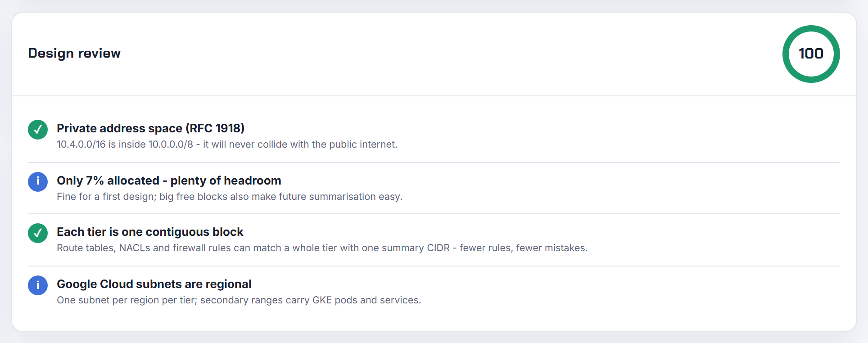Click the text 'never collide with the public internet'
Image resolution: width=868 pixels, height=343 pixels.
tap(313, 144)
